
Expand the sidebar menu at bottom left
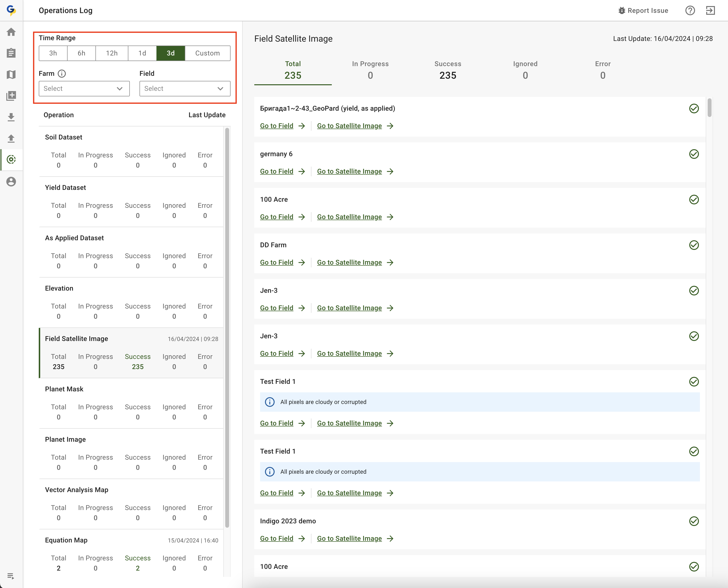pyautogui.click(x=10, y=576)
